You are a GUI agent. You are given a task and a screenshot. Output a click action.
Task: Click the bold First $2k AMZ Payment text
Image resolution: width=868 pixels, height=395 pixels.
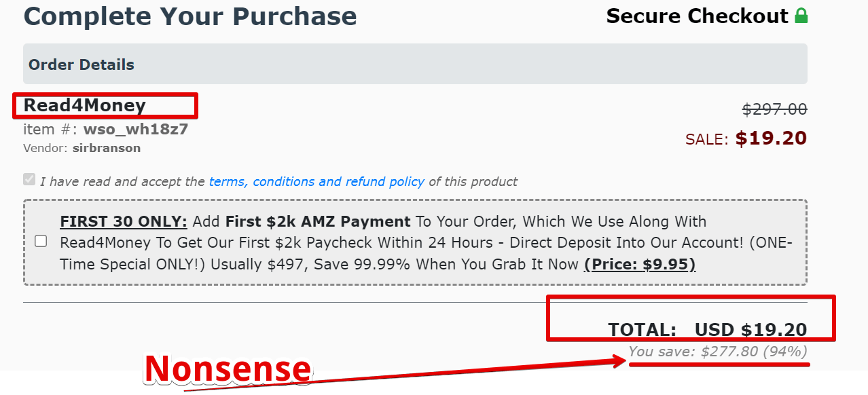[318, 221]
